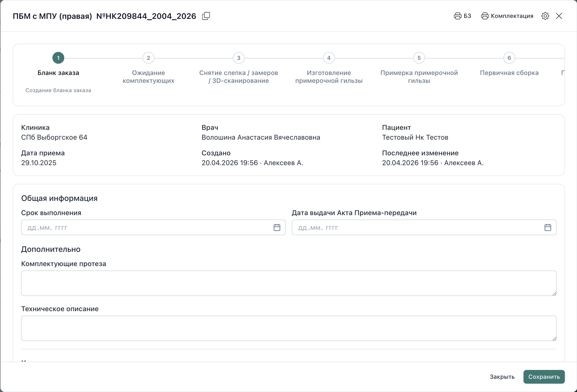Select step 1 Бланк заказа
The image size is (577, 392).
point(58,58)
